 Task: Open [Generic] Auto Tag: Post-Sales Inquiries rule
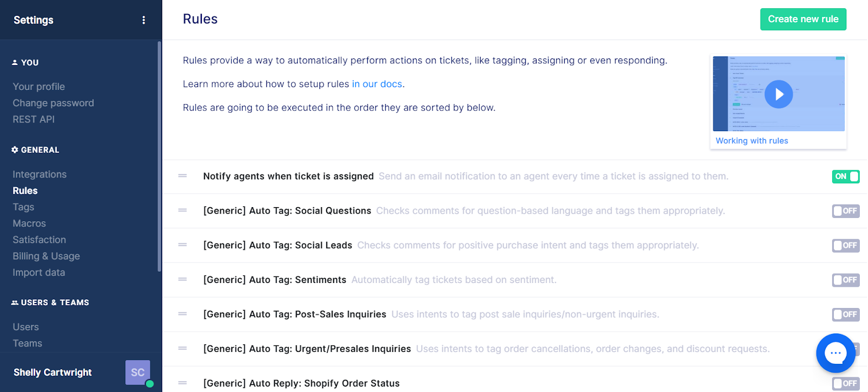(x=295, y=314)
